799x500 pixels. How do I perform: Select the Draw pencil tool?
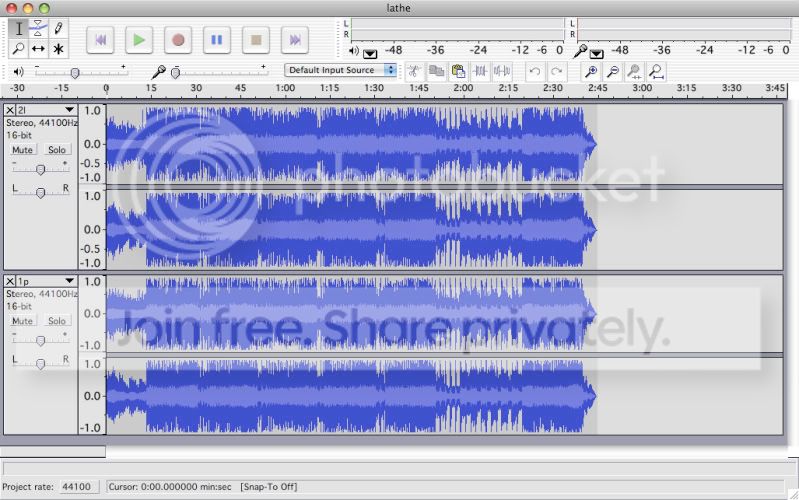click(x=58, y=29)
